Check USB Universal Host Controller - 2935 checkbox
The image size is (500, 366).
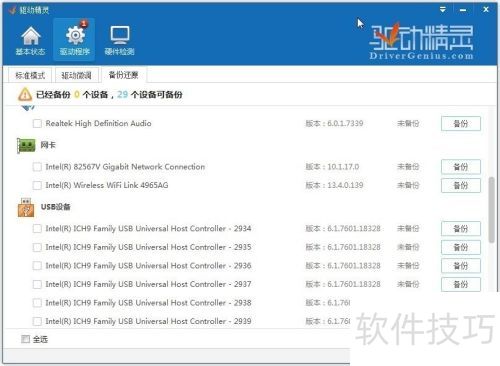(37, 247)
